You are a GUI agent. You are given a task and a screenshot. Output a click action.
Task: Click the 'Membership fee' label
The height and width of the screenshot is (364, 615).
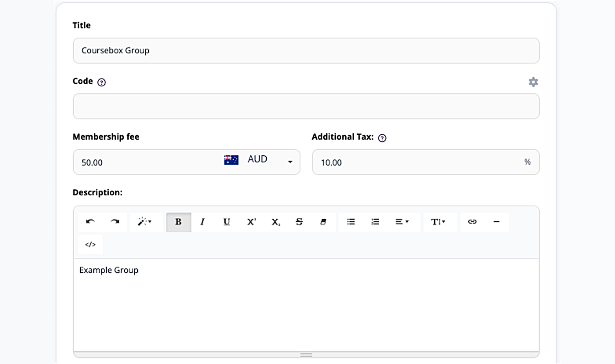106,137
